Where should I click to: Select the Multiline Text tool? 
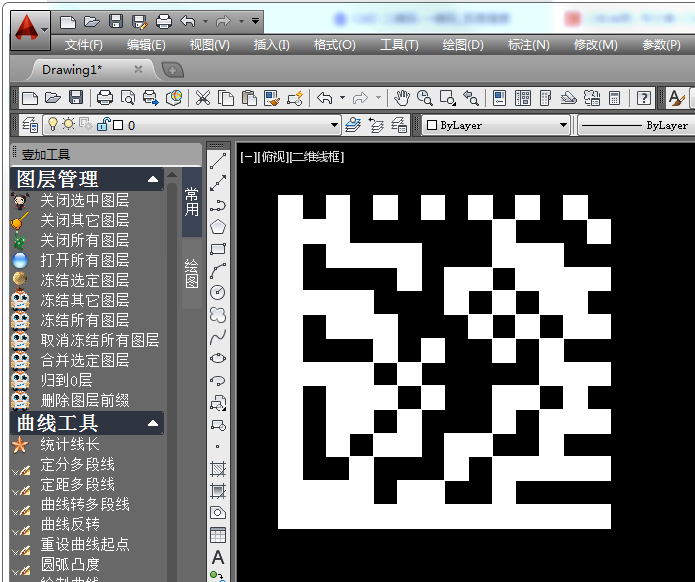(x=218, y=557)
